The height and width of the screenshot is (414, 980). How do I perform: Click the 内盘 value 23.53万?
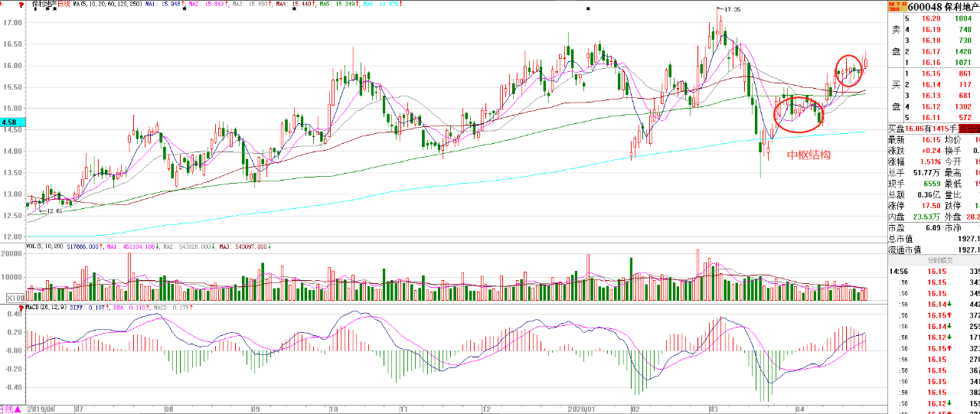click(x=928, y=217)
